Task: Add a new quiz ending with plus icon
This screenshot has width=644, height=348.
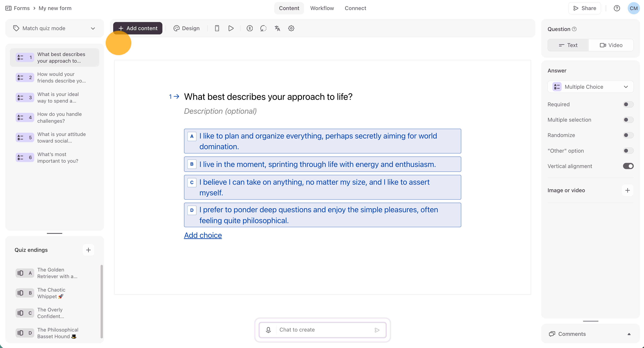Action: (88, 250)
